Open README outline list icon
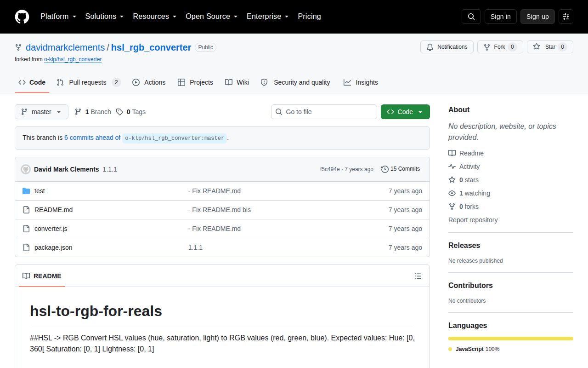 pyautogui.click(x=418, y=276)
